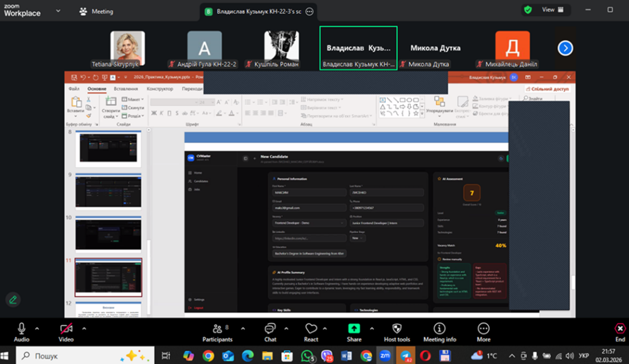Viewport: 629px width, 364px height.
Task: Switch to the Meeting tab
Action: 96,11
